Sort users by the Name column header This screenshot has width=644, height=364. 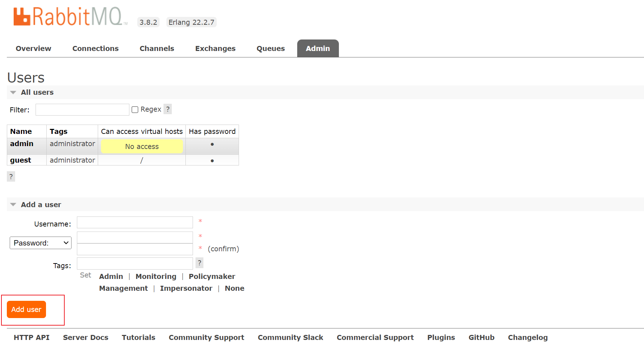21,131
